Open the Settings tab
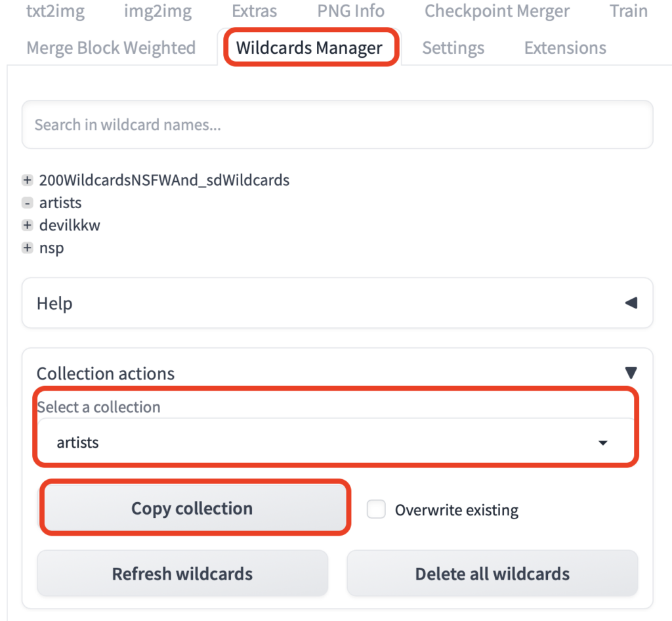Image resolution: width=672 pixels, height=621 pixels. coord(453,48)
